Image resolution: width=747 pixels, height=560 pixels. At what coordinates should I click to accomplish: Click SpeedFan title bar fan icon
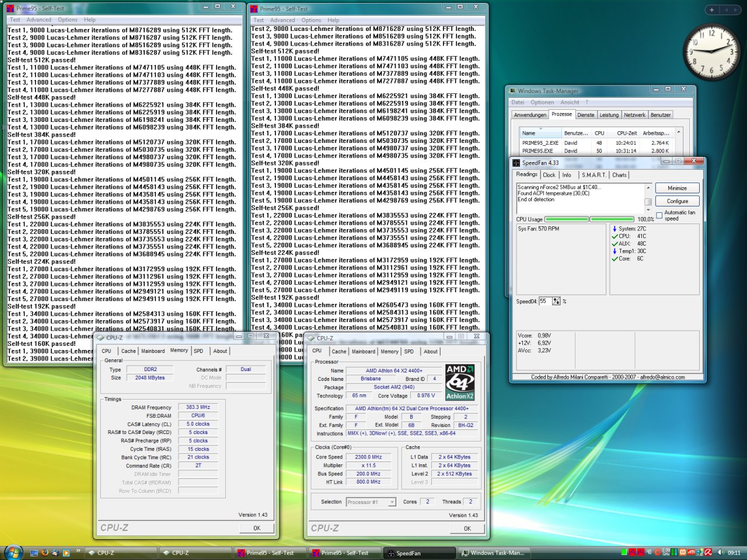point(516,163)
